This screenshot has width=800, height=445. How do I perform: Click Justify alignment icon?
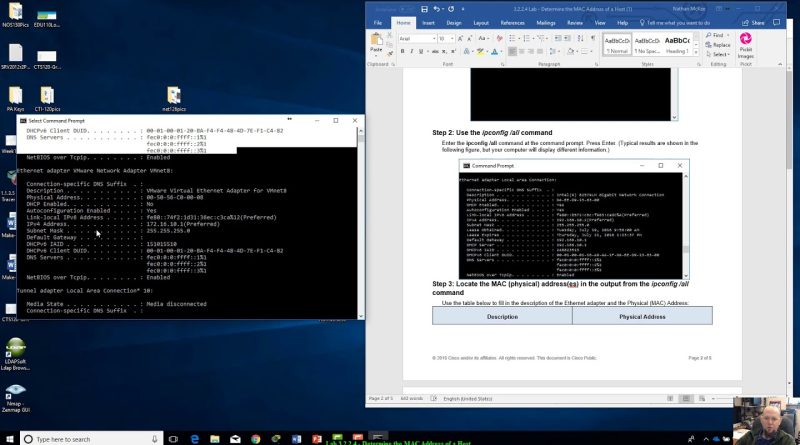click(540, 52)
